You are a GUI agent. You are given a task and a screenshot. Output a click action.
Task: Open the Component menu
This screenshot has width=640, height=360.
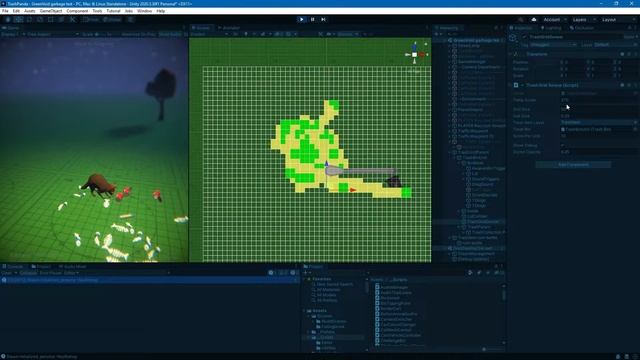coord(77,11)
